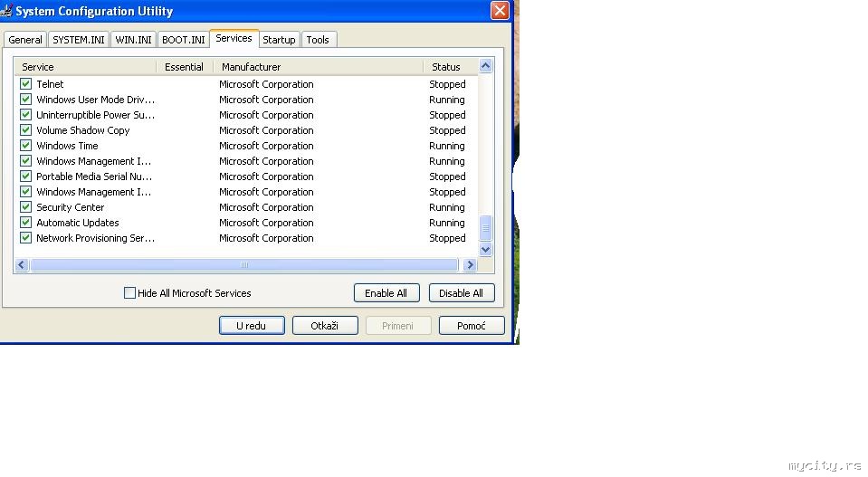Select the Volume Shadow Copy row text
The height and width of the screenshot is (477, 868).
(x=82, y=130)
